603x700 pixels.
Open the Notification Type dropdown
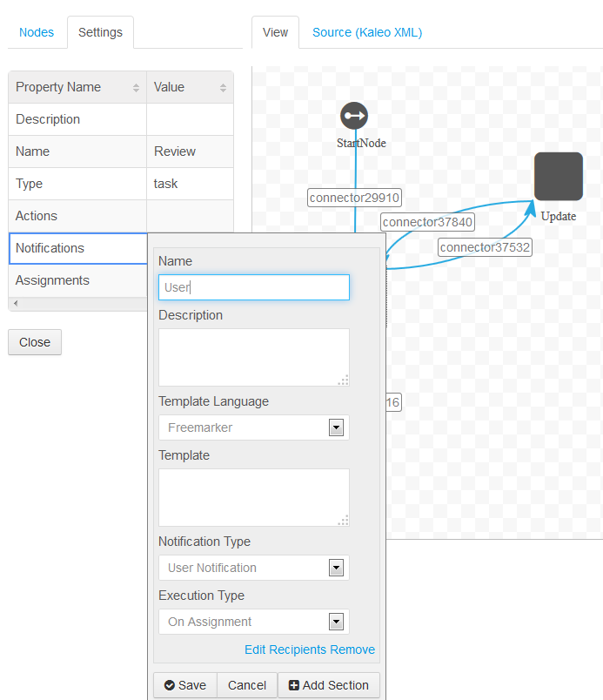point(254,568)
